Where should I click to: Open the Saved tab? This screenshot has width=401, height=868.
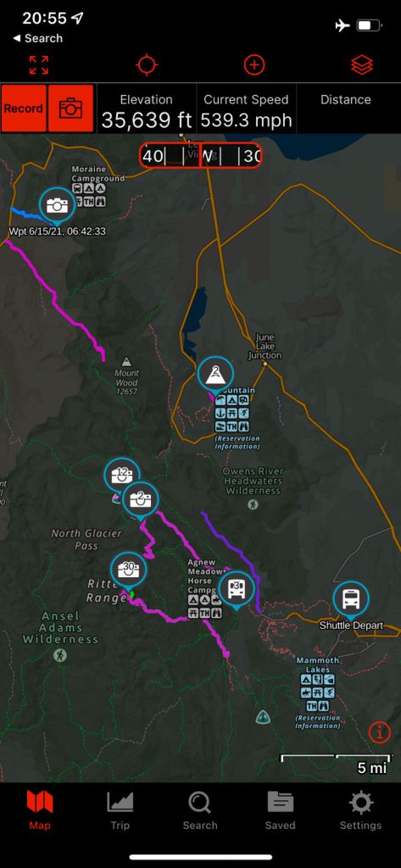281,811
